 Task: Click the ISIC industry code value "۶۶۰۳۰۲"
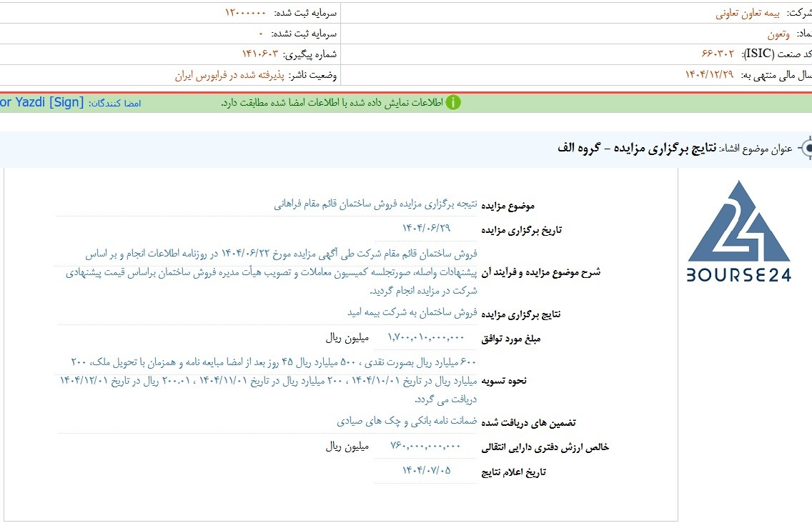718,54
